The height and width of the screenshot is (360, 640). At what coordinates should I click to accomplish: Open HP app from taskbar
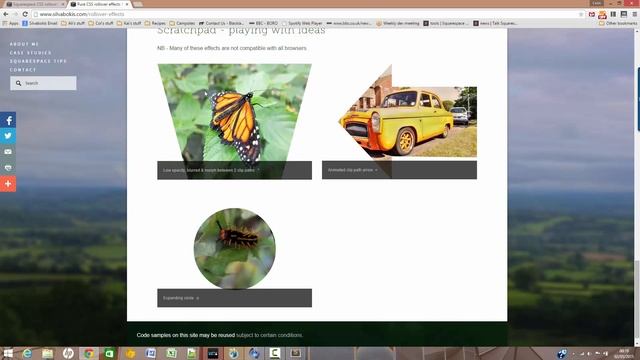coord(68,353)
